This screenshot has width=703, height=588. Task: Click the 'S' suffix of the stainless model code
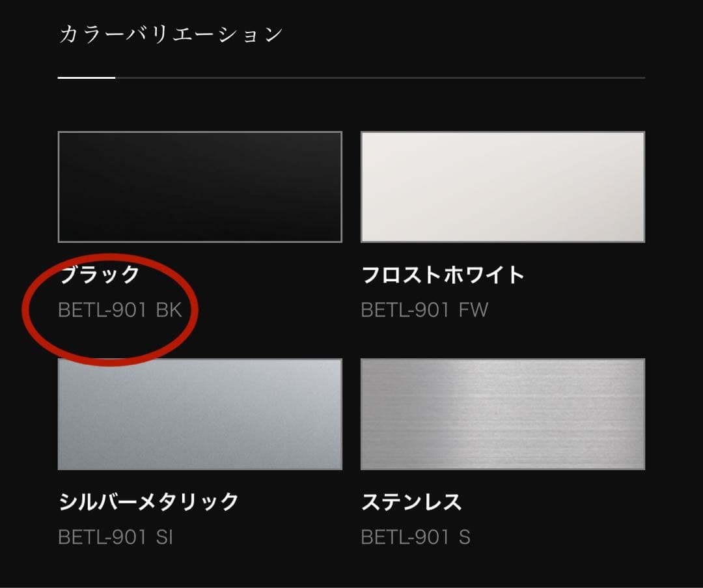[x=465, y=537]
